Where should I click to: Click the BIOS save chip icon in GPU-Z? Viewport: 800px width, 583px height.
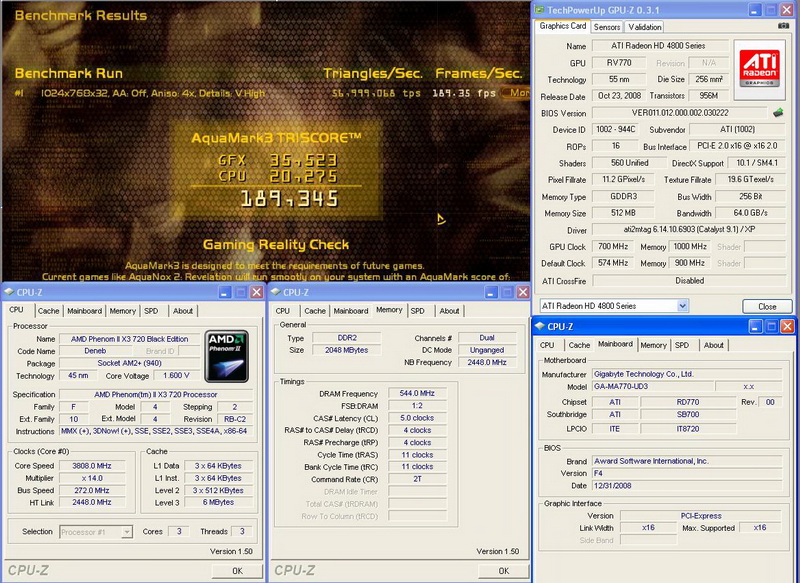point(778,113)
